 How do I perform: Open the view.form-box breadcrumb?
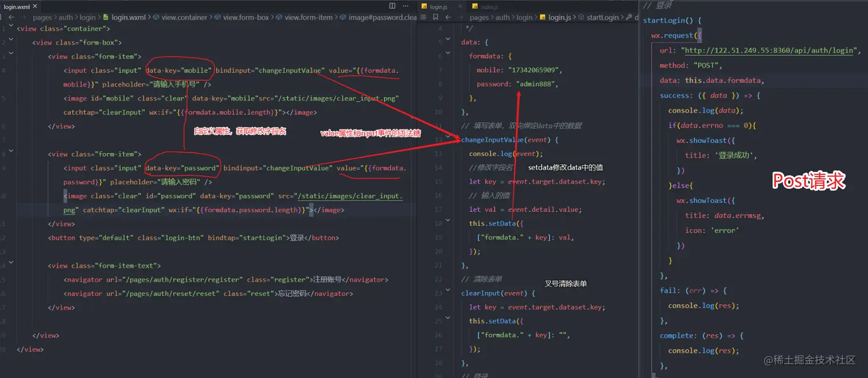(246, 17)
